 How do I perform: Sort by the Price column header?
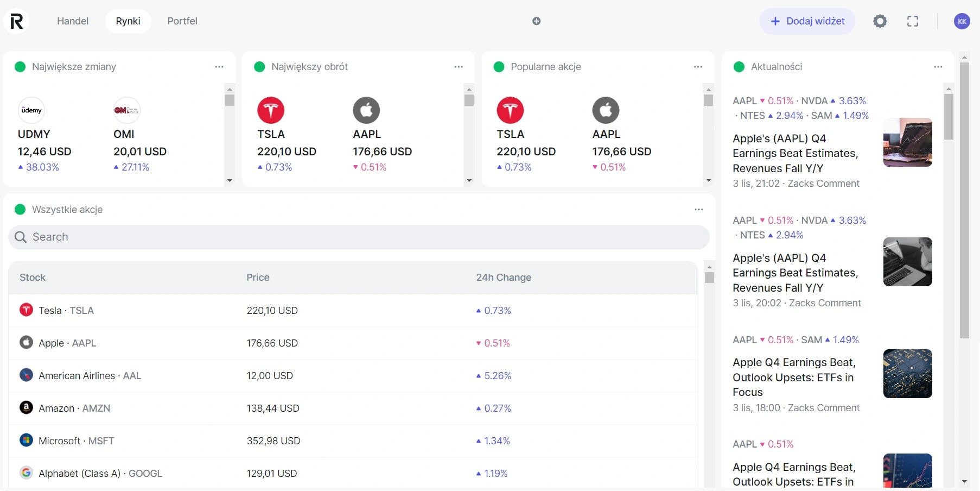(x=258, y=278)
